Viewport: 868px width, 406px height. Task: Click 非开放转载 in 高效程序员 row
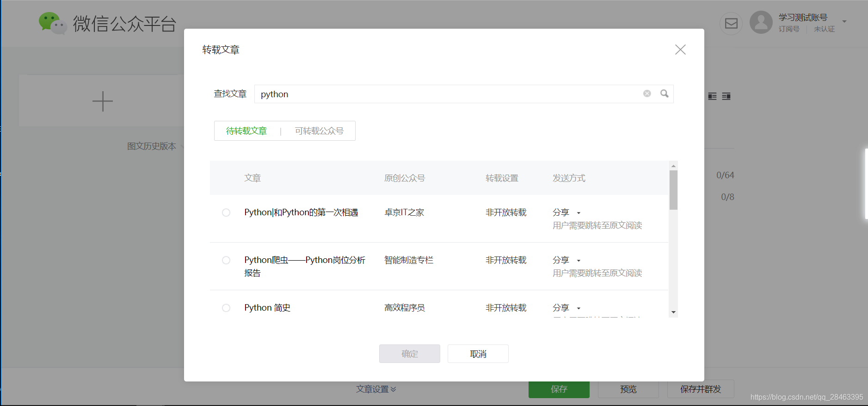(506, 308)
